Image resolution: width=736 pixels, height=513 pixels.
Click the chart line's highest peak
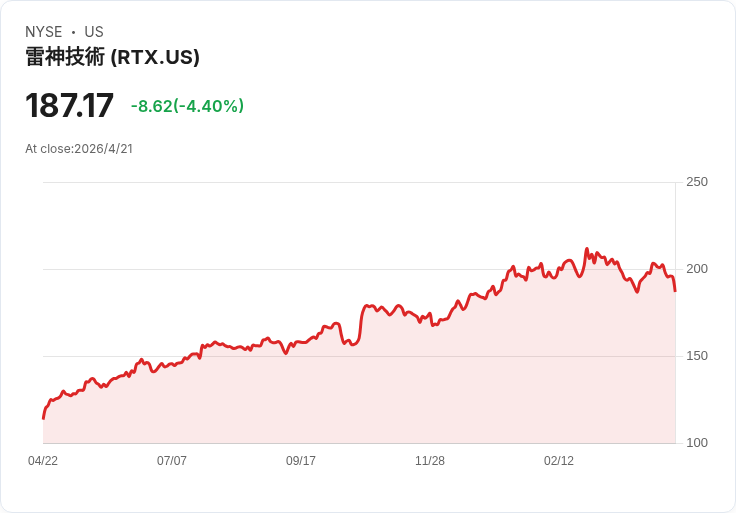pyautogui.click(x=586, y=250)
